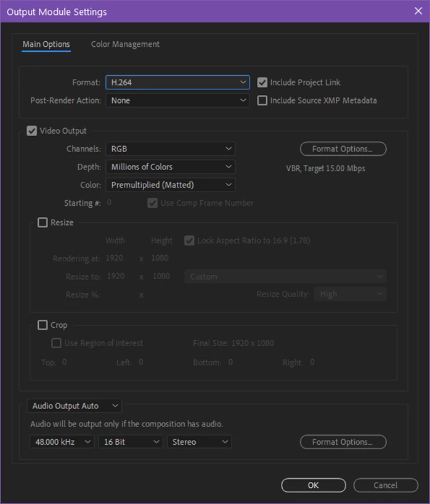Viewport: 430px width, 504px height.
Task: Toggle Use Comp Frame Number checkbox
Action: (152, 203)
